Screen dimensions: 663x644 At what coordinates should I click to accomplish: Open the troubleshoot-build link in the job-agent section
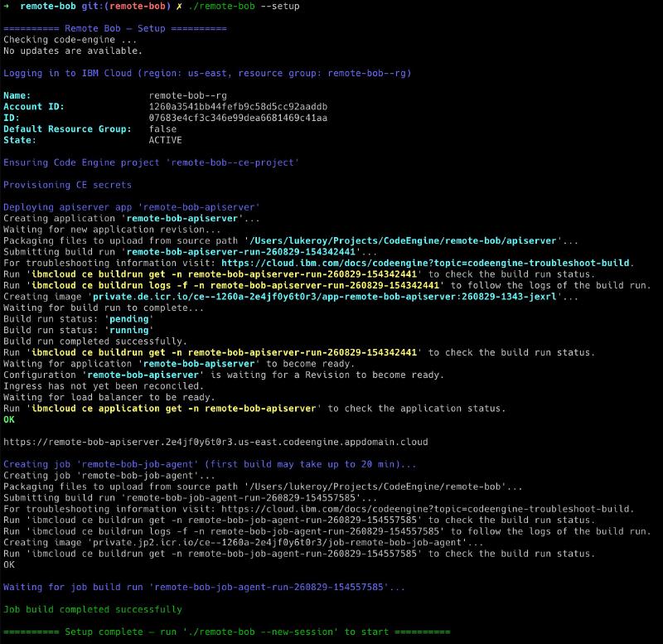point(426,509)
